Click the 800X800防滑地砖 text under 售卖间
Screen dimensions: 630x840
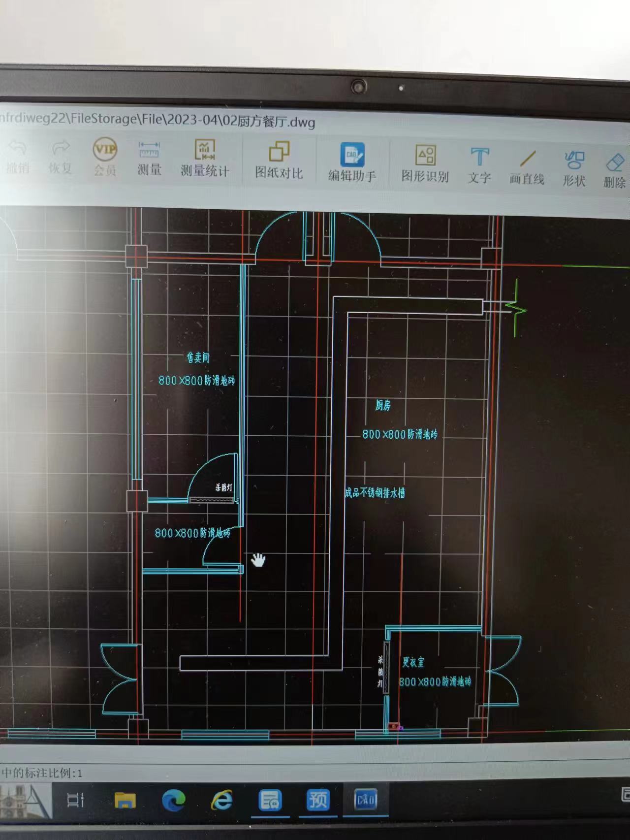[x=197, y=380]
